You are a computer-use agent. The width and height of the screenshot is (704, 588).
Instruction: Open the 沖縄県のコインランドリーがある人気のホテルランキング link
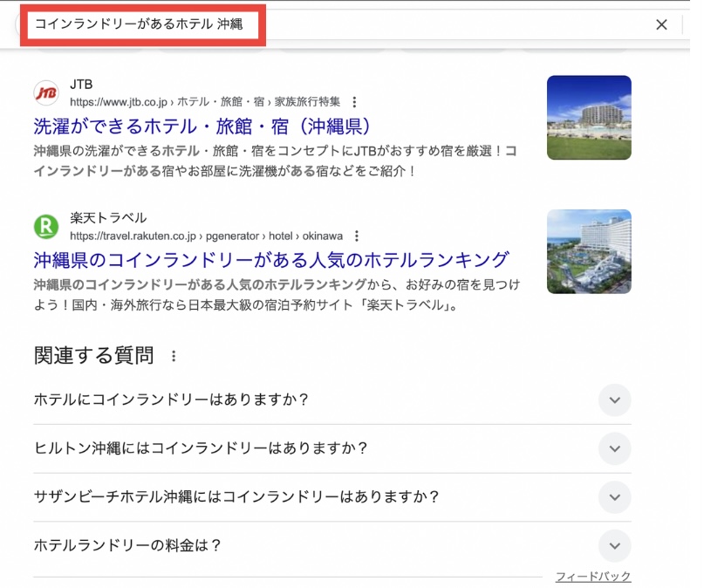(x=270, y=259)
